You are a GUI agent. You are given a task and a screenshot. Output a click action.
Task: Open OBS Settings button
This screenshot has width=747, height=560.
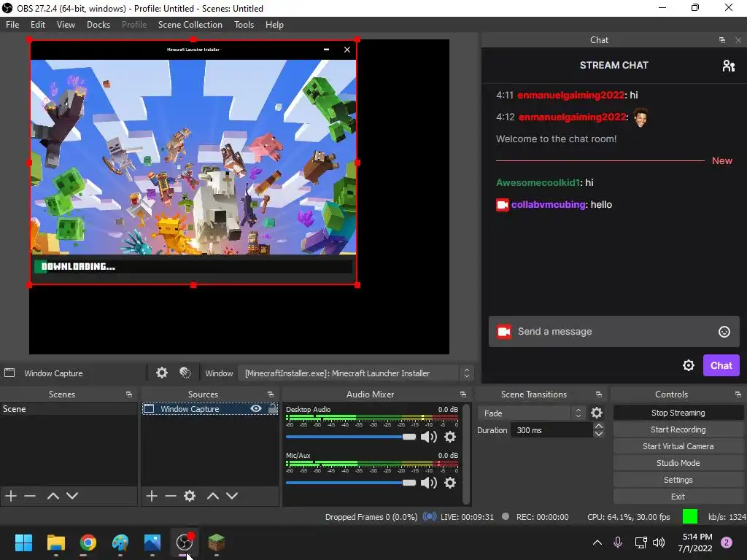pos(678,480)
